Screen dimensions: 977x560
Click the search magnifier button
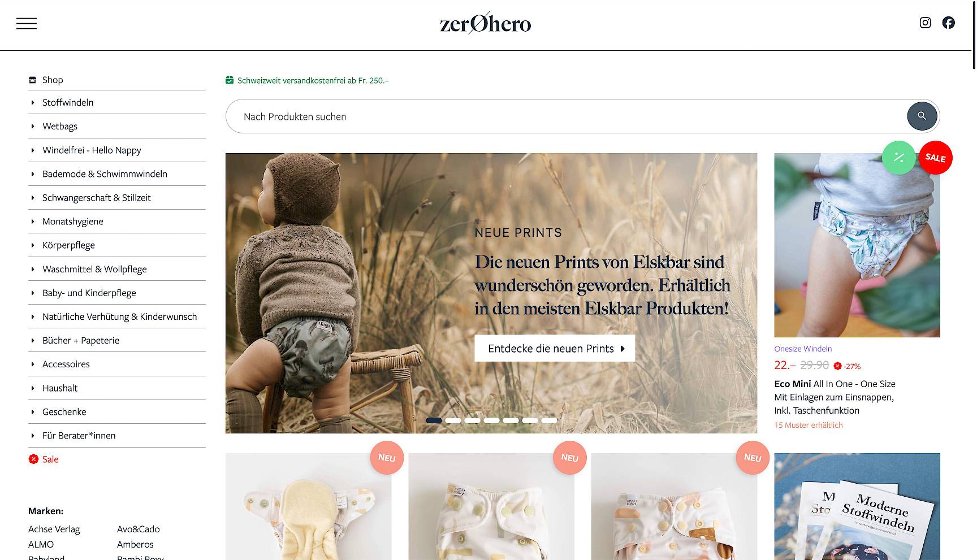922,116
